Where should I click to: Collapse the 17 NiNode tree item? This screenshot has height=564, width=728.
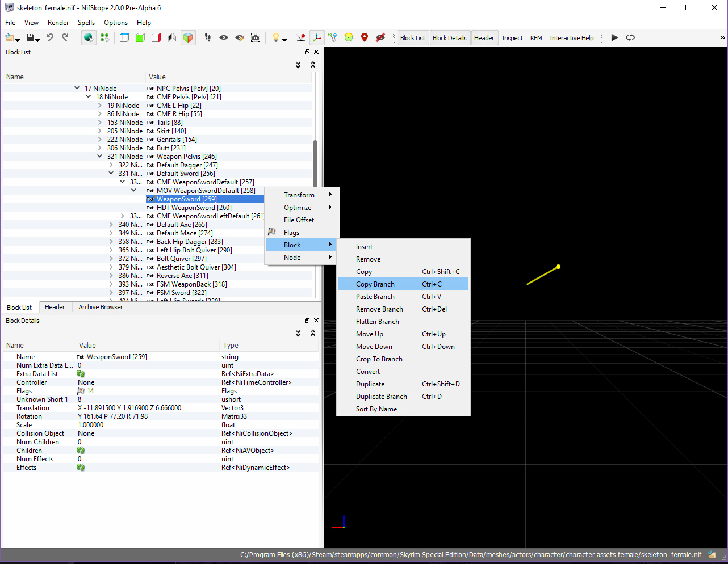pos(77,89)
